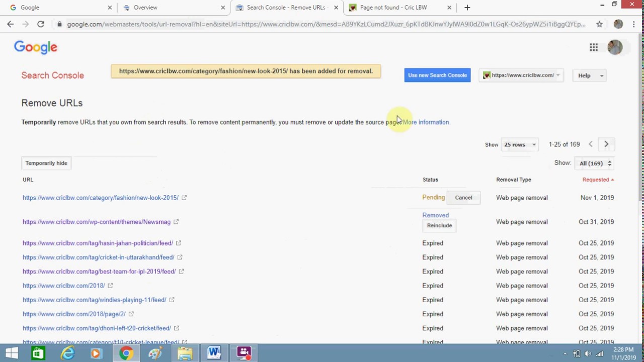The height and width of the screenshot is (362, 644).
Task: Open the Google account avatar
Action: [615, 47]
